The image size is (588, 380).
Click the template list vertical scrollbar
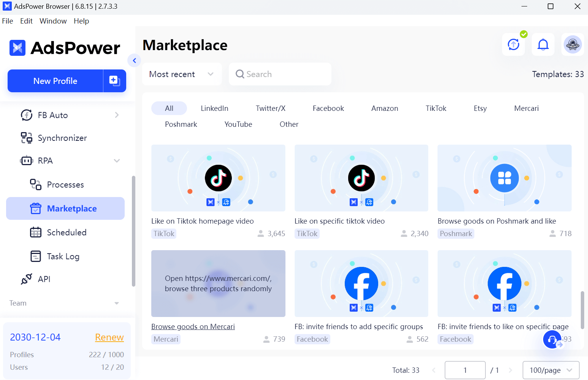tap(582, 310)
